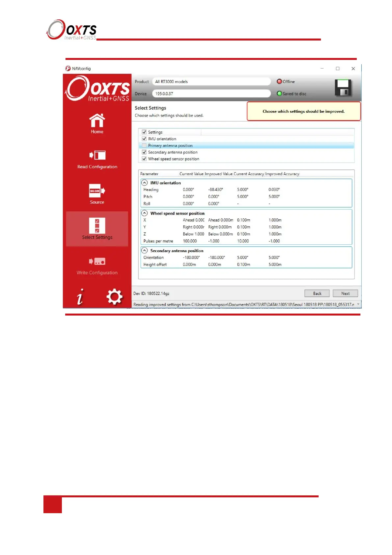Show the information 'i' icon
The image size is (392, 555).
[x=80, y=297]
